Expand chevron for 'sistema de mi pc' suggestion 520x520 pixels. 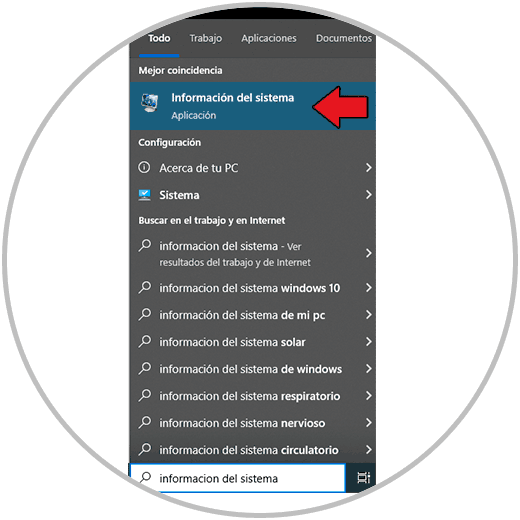point(368,315)
